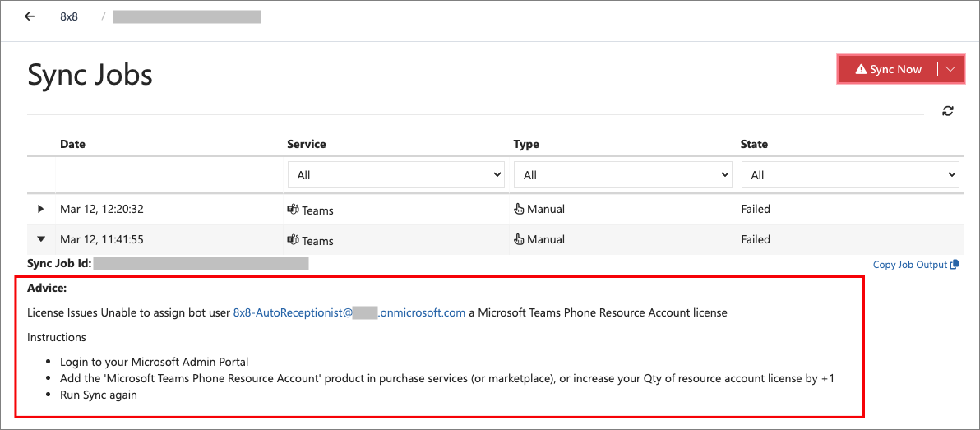Click the 'Mar 12, 11:41:55' date cell

point(102,239)
